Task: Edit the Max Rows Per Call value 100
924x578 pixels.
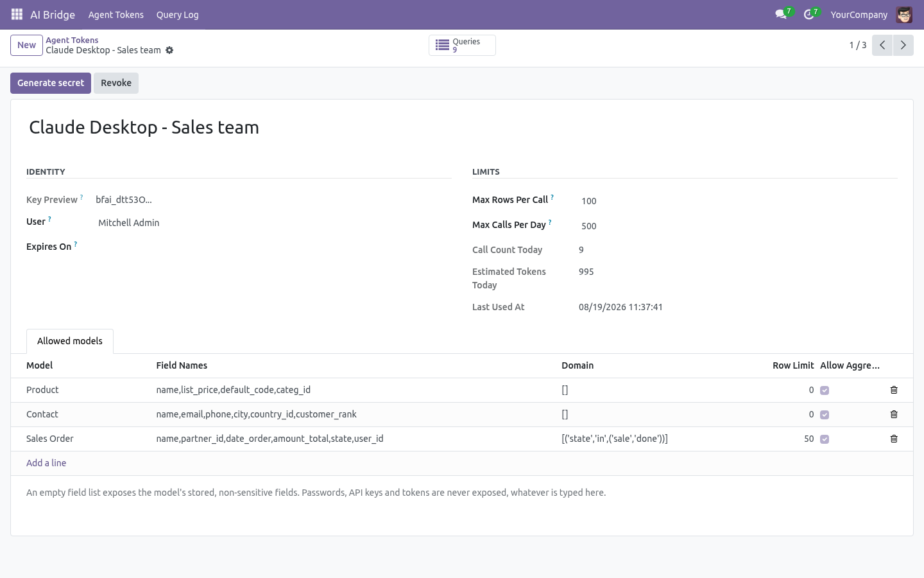Action: (x=738, y=201)
